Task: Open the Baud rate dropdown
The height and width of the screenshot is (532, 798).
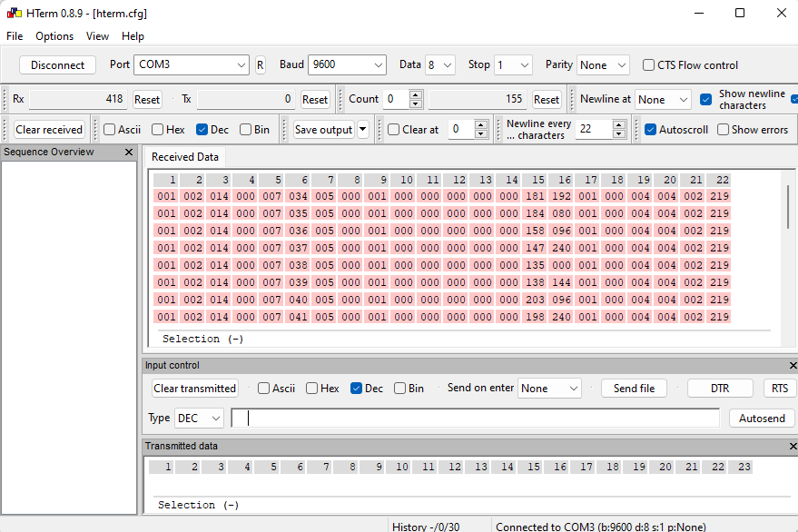Action: [347, 64]
